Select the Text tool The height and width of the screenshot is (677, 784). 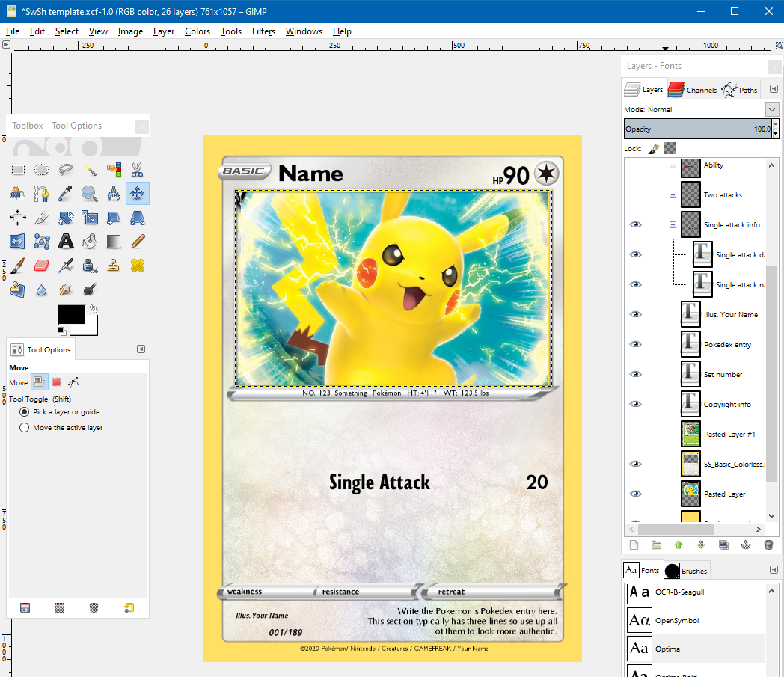click(x=65, y=241)
